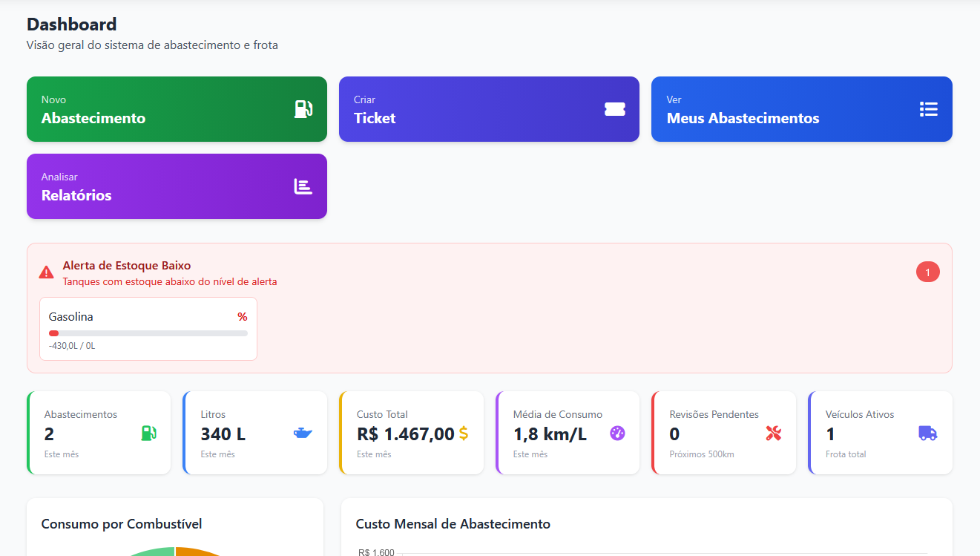The image size is (980, 556).
Task: Click the yellow dollar sign icon in Custo Total
Action: coord(463,434)
